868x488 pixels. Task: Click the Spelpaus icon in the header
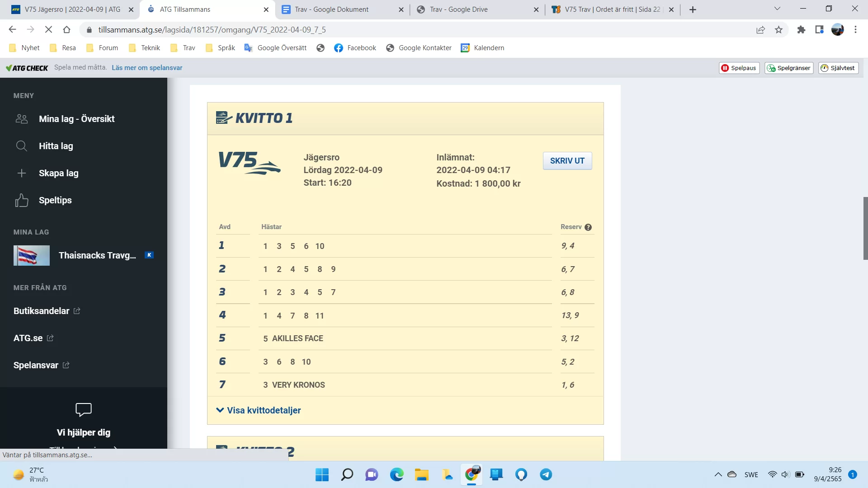[x=726, y=68]
